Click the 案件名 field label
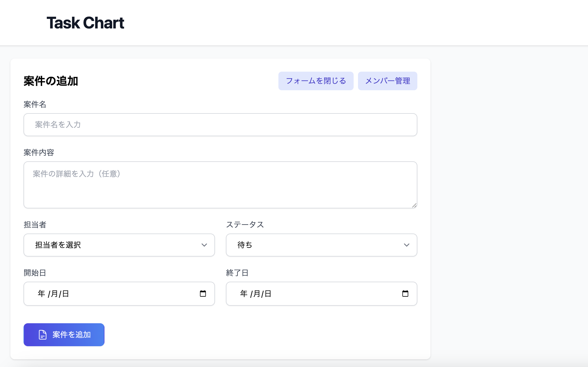 click(35, 104)
